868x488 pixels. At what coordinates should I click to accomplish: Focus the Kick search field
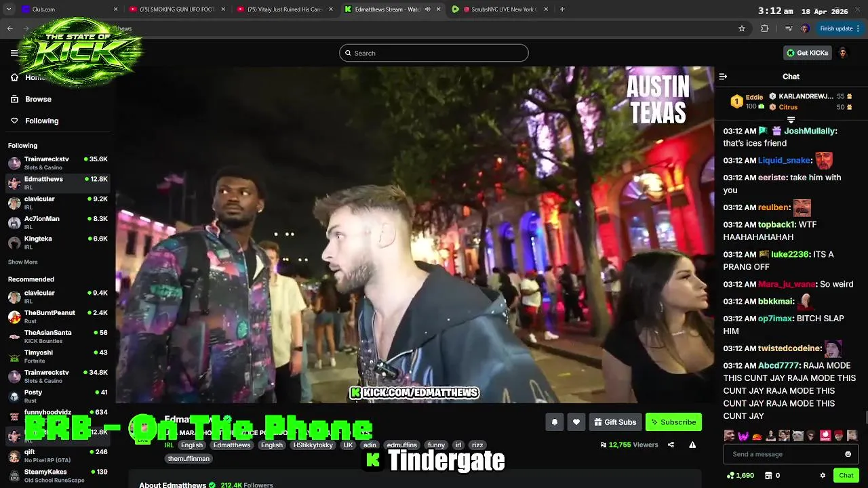(434, 53)
